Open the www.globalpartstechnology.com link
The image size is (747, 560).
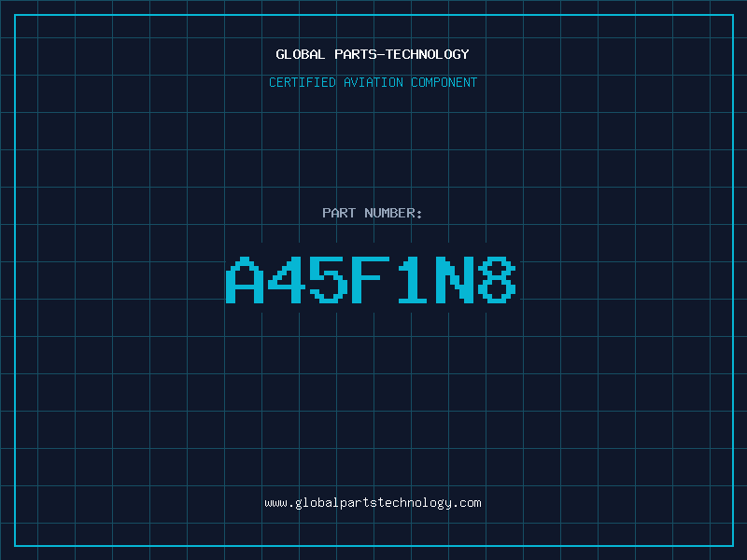[373, 503]
